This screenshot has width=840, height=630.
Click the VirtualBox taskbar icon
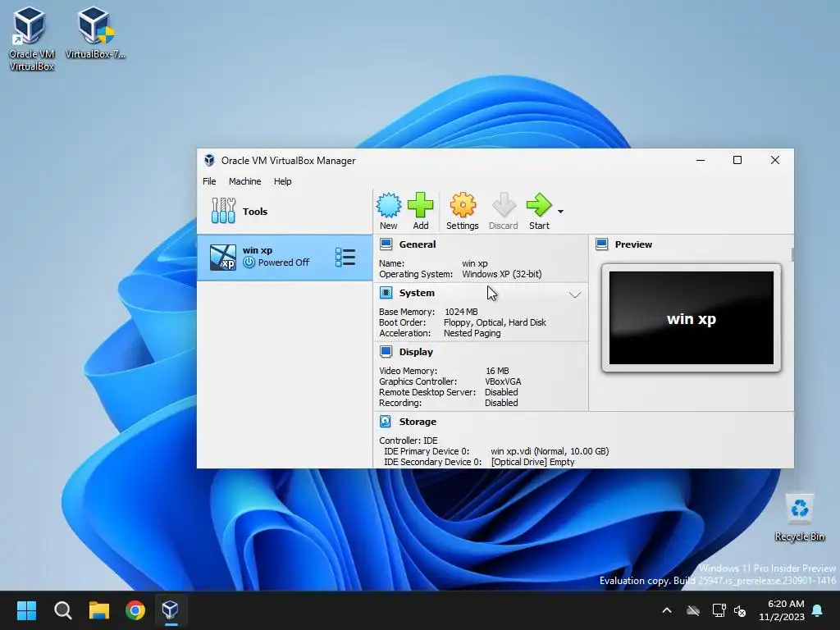(x=171, y=610)
